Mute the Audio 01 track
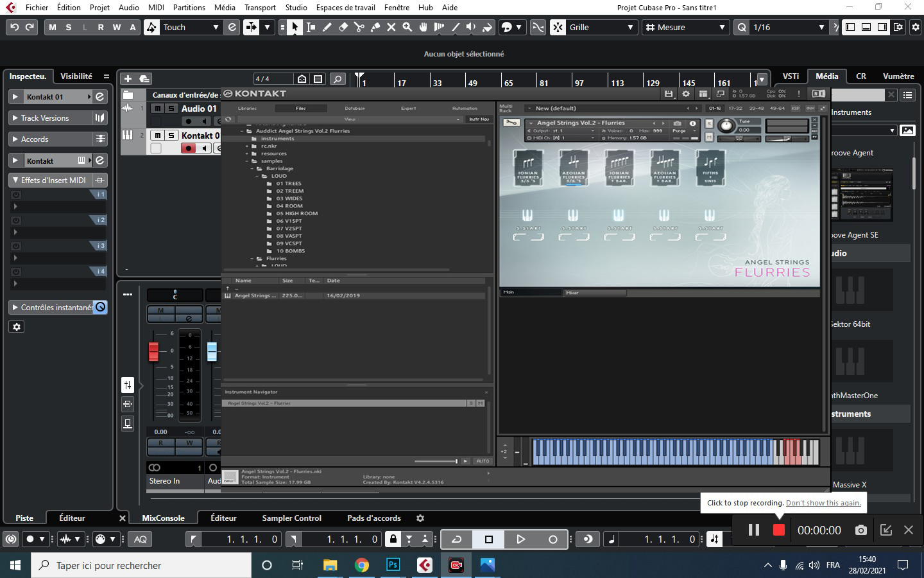This screenshot has width=924, height=578. coord(158,109)
